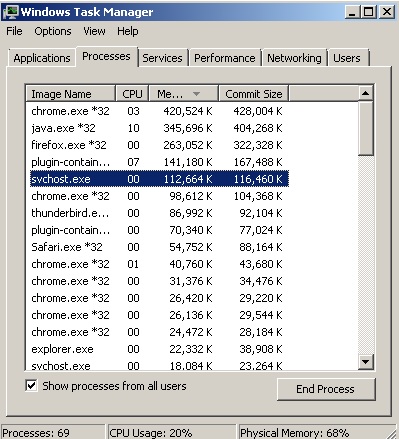Sort by Image Name column header
This screenshot has height=439, width=399.
click(71, 94)
